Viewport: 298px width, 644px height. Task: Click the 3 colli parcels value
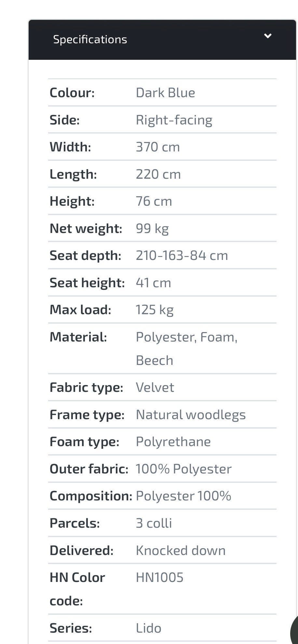154,523
